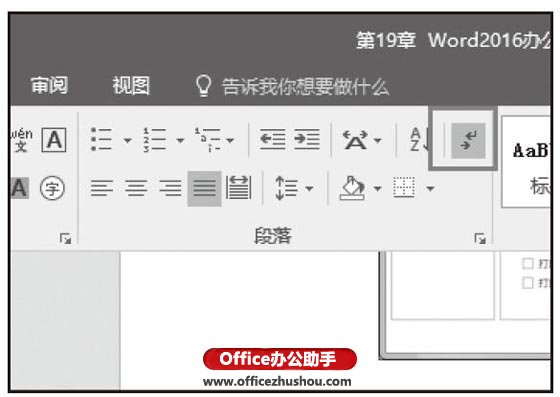Check the lower checkbox in the document image
Screen dimensions: 560x397
click(527, 282)
